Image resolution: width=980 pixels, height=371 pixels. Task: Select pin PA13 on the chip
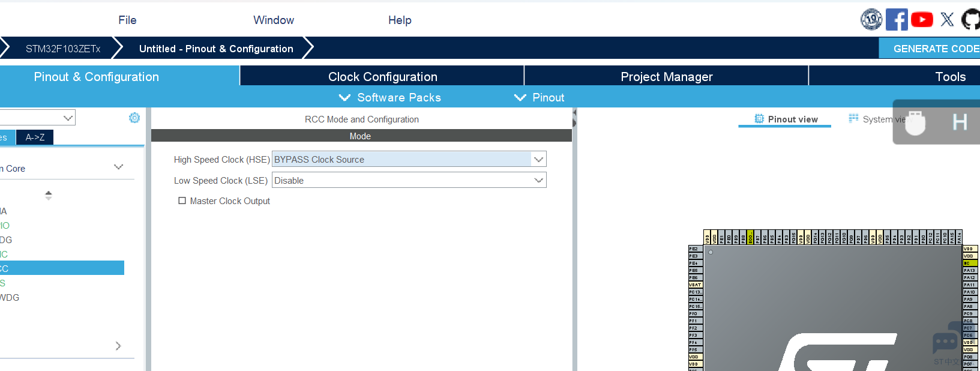[x=970, y=270]
